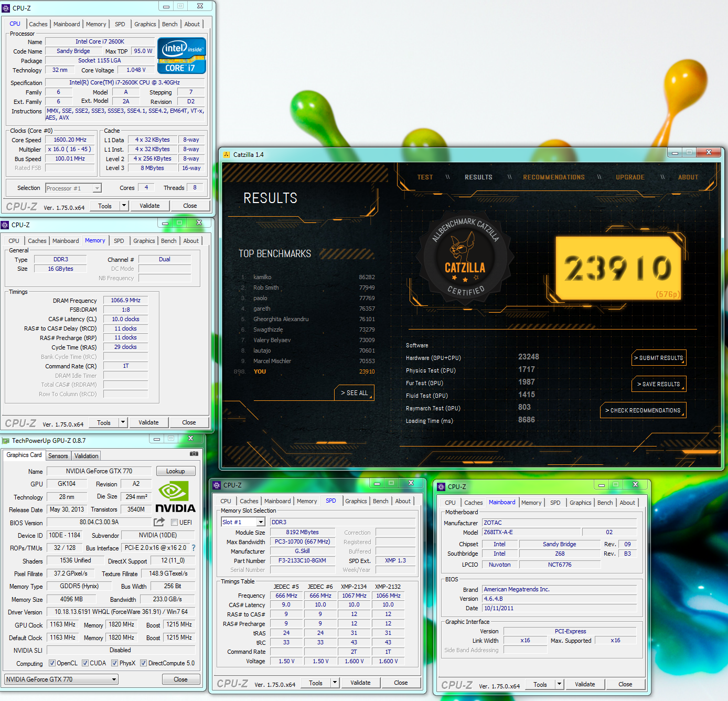Click the Lookup button in GPU-Z
728x701 pixels.
pyautogui.click(x=175, y=471)
